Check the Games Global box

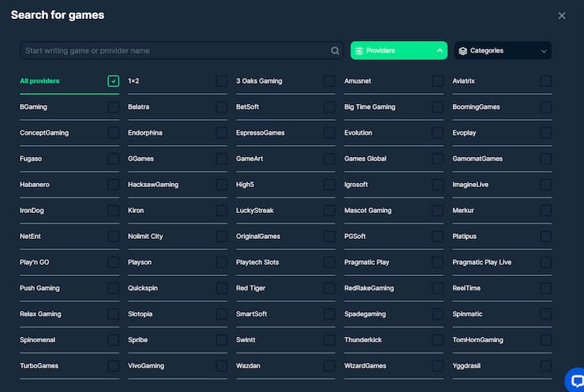(438, 159)
